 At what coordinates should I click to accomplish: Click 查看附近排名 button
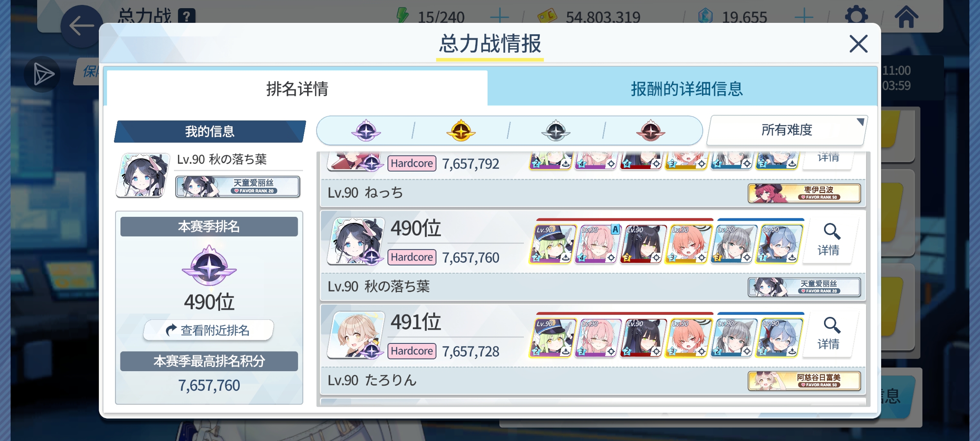(209, 330)
